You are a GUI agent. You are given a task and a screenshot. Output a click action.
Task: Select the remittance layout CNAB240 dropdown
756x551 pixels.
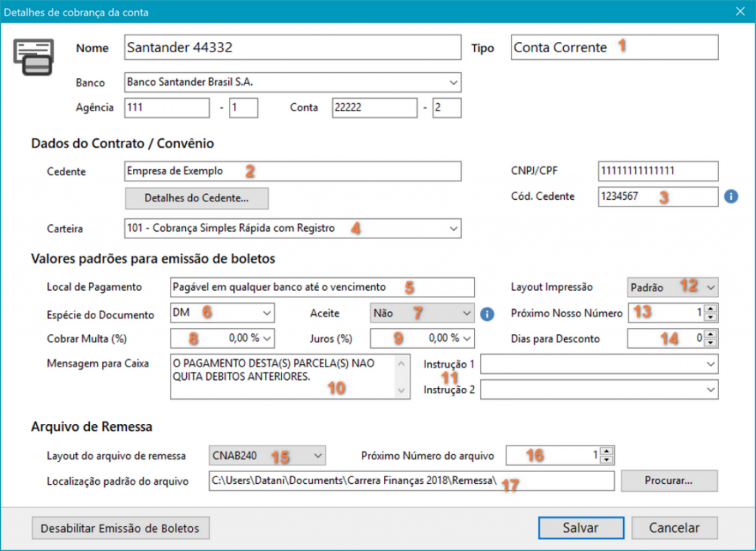(x=267, y=456)
